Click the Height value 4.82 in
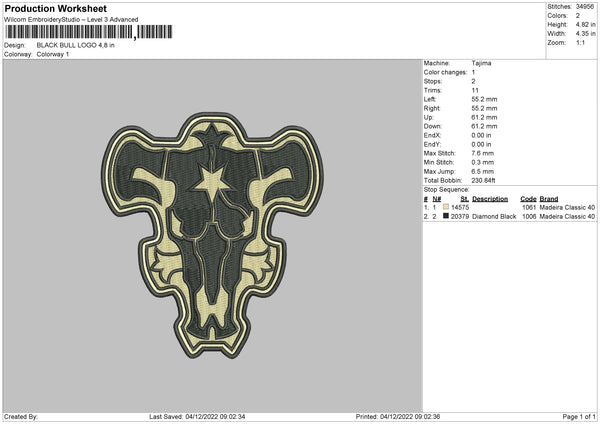 (585, 24)
